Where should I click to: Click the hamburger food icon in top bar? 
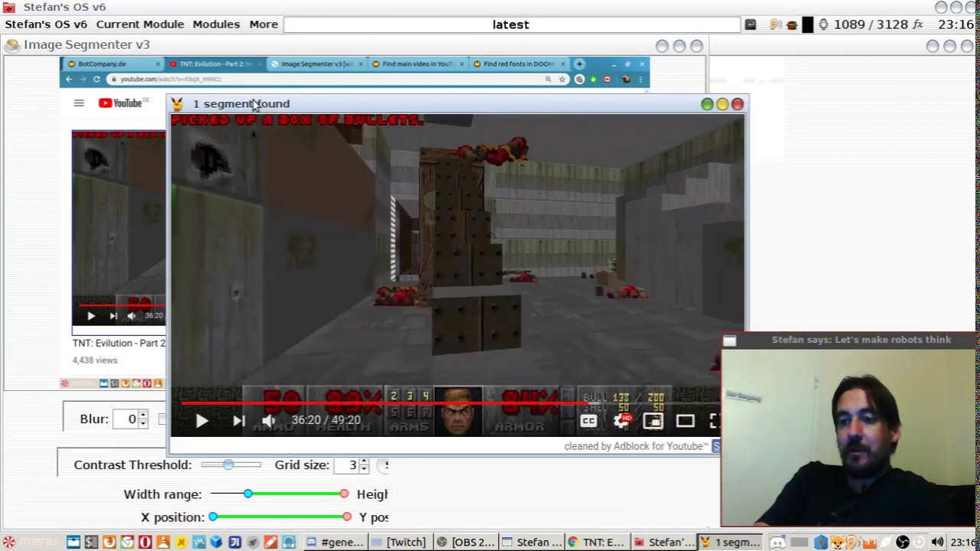[792, 25]
